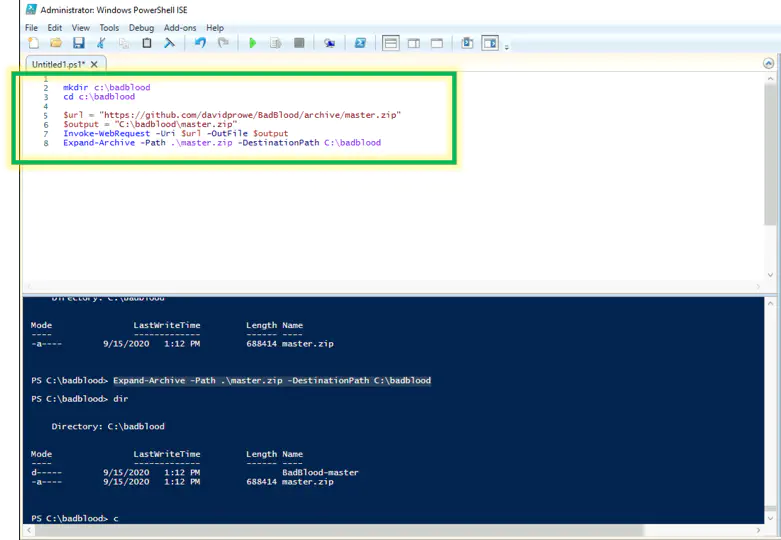Viewport: 781px width, 540px height.
Task: Collapse the script pane with the round chevron
Action: click(769, 63)
